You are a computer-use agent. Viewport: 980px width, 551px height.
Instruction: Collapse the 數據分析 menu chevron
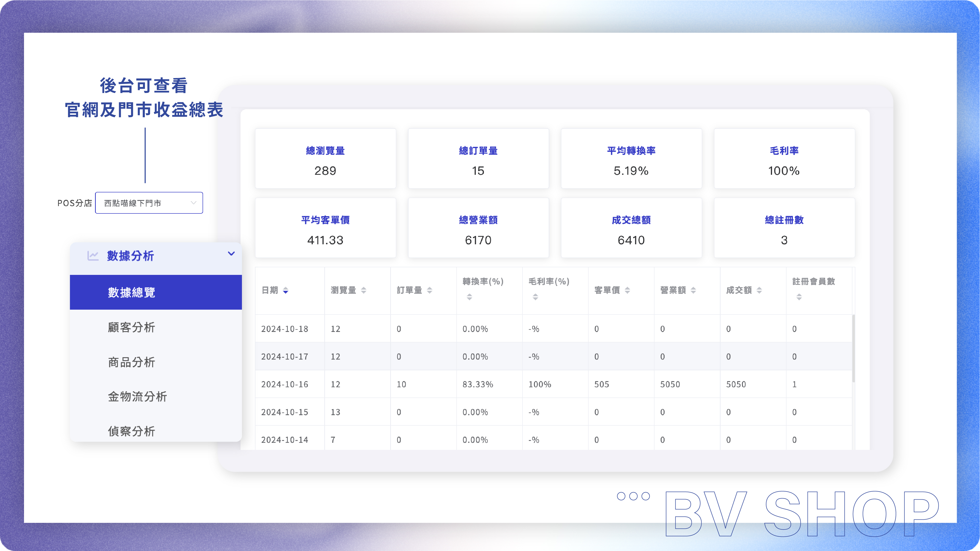tap(231, 254)
